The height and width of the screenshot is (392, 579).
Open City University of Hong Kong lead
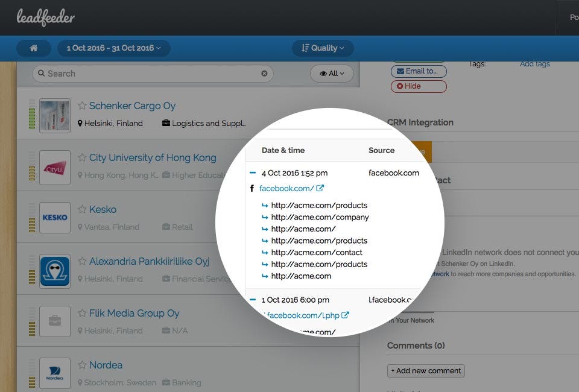tap(153, 157)
